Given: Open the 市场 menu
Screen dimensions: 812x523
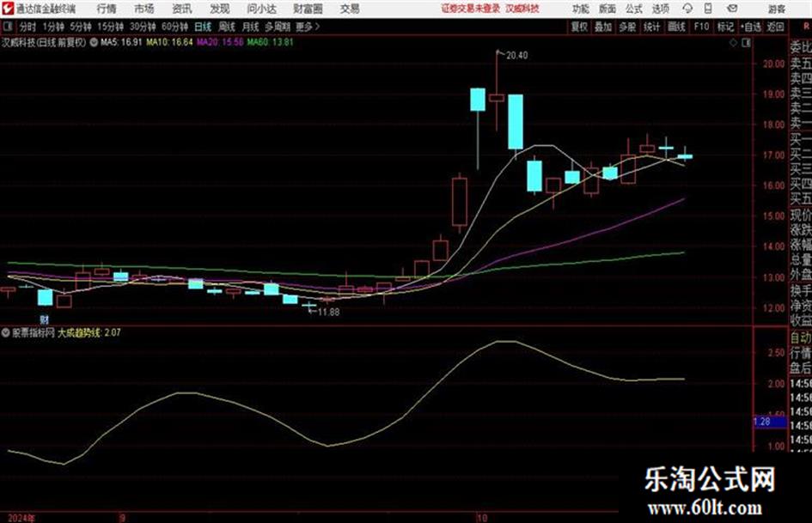Looking at the screenshot, I should (x=144, y=9).
